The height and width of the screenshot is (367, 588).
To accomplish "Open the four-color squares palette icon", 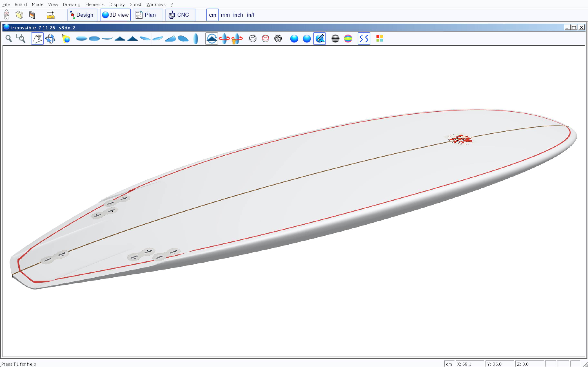I will (380, 39).
